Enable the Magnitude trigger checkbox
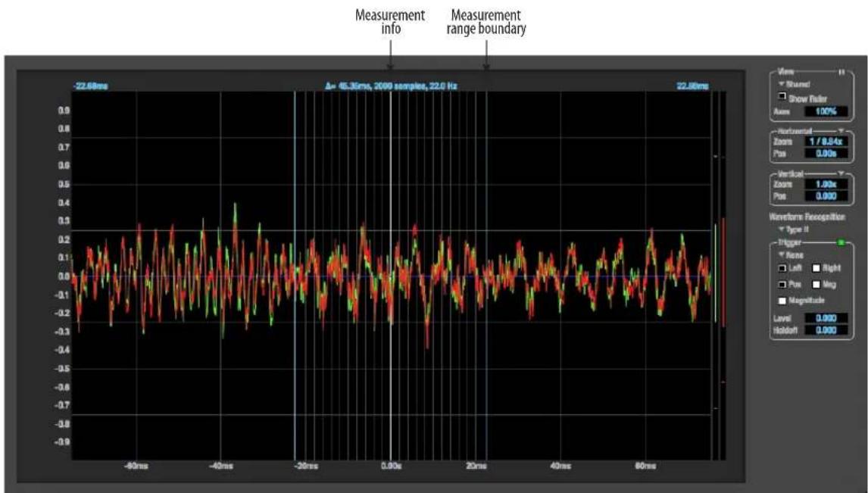Screen dimensions: 868x493 pos(782,301)
